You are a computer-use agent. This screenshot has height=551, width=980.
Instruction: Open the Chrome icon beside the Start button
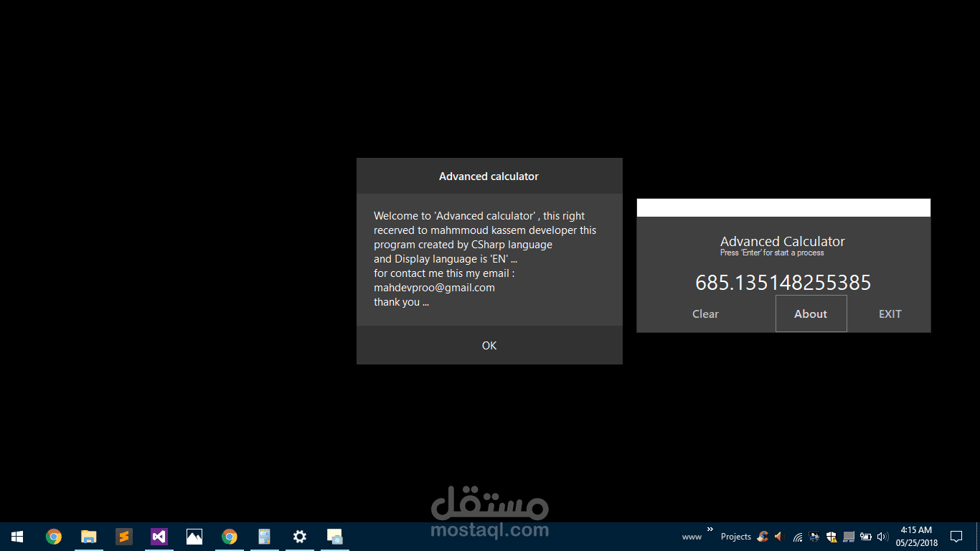click(x=54, y=537)
